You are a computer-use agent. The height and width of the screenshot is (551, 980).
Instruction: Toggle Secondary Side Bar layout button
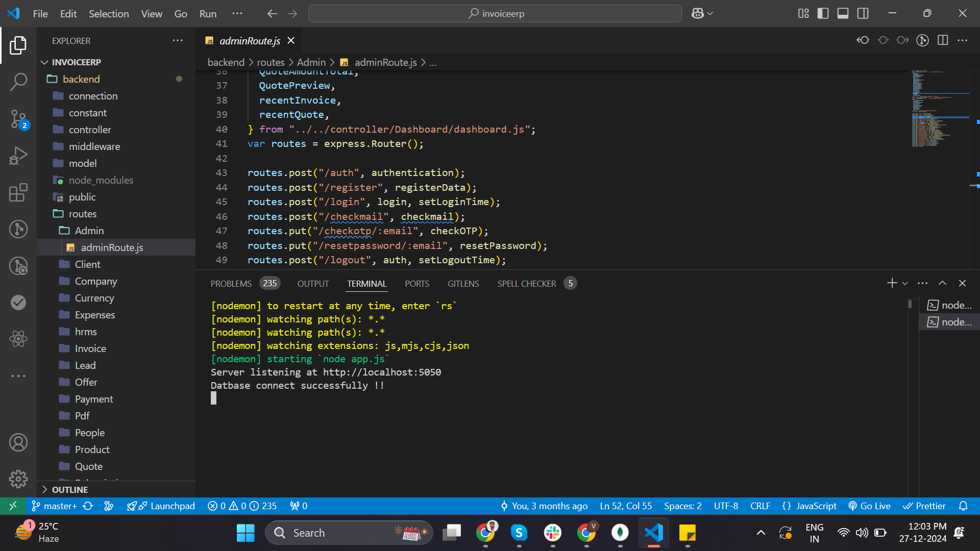click(863, 14)
